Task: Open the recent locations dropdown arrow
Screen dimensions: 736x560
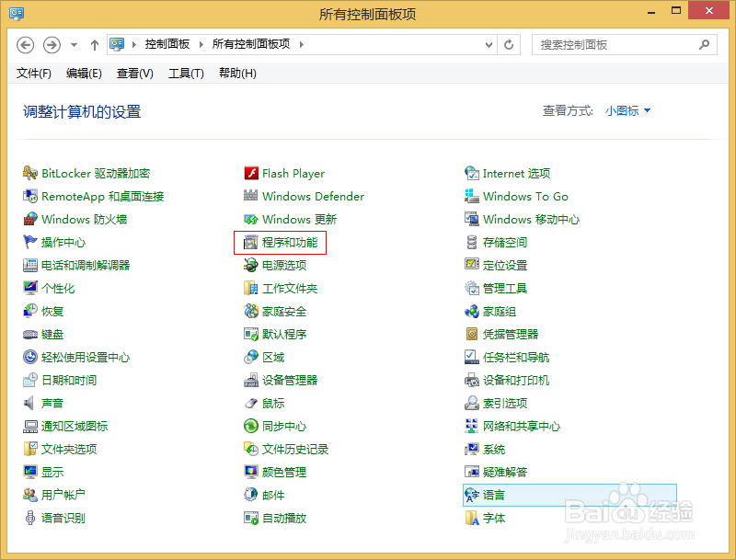Action: click(x=75, y=45)
